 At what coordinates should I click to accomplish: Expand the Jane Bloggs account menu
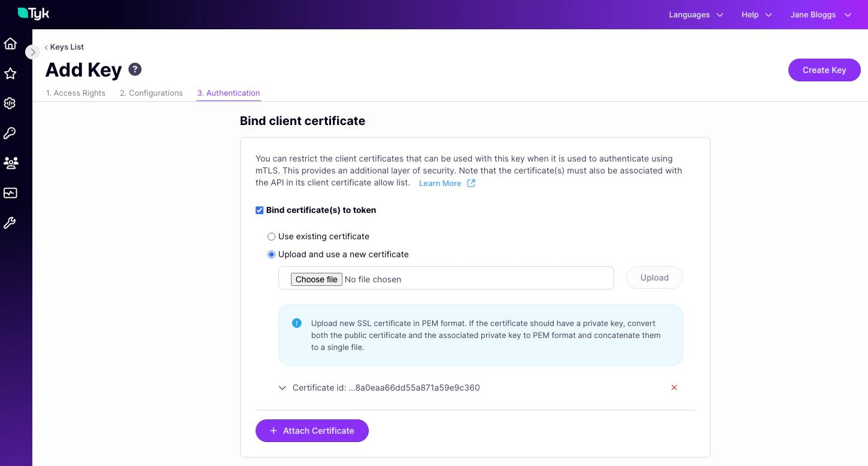point(819,14)
